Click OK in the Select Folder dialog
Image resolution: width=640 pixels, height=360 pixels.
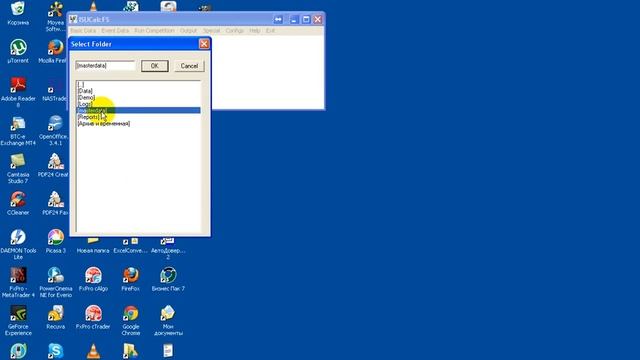[x=155, y=66]
